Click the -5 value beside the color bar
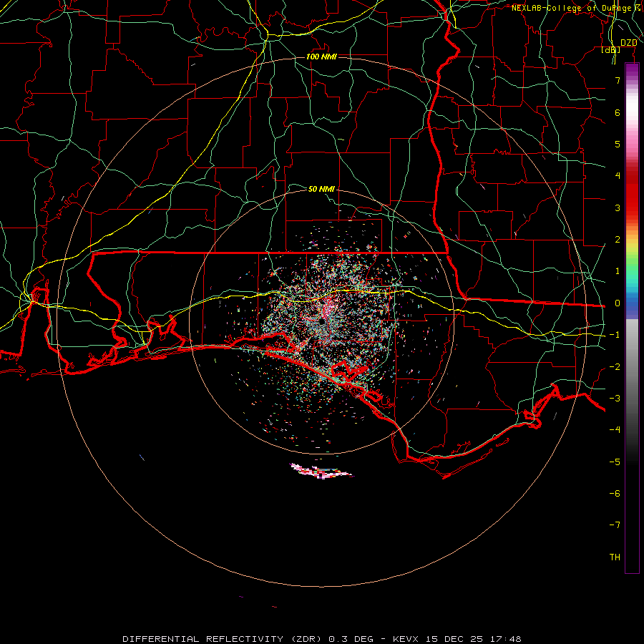 tap(615, 462)
